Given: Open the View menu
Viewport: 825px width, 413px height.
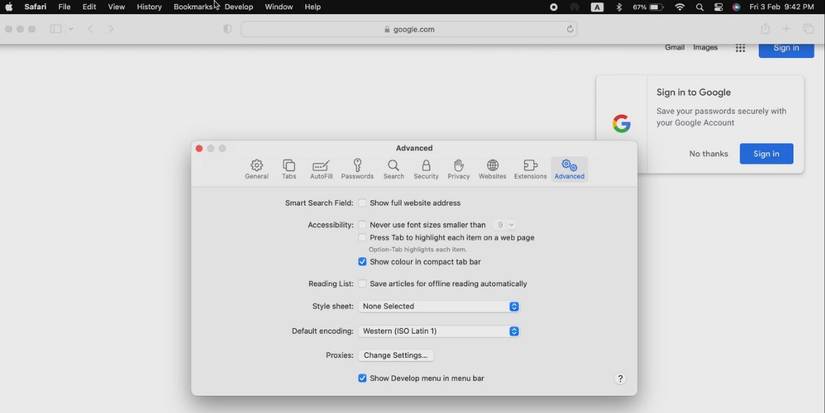Looking at the screenshot, I should click(116, 7).
